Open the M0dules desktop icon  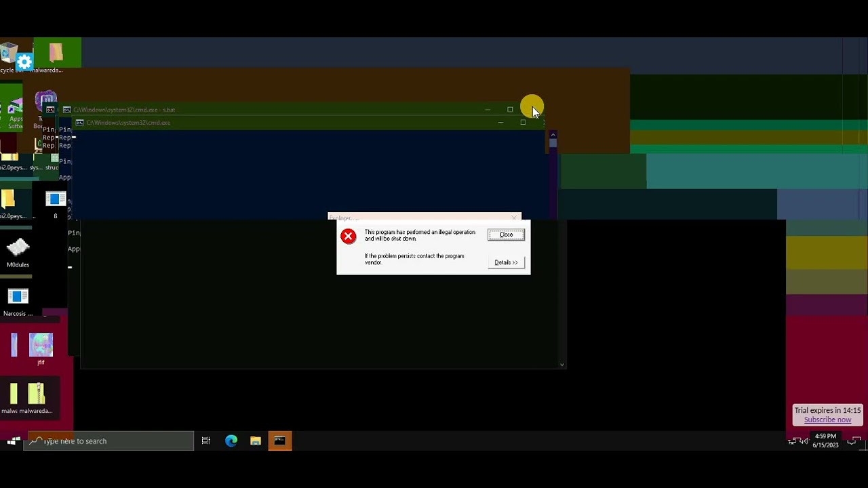(x=18, y=253)
